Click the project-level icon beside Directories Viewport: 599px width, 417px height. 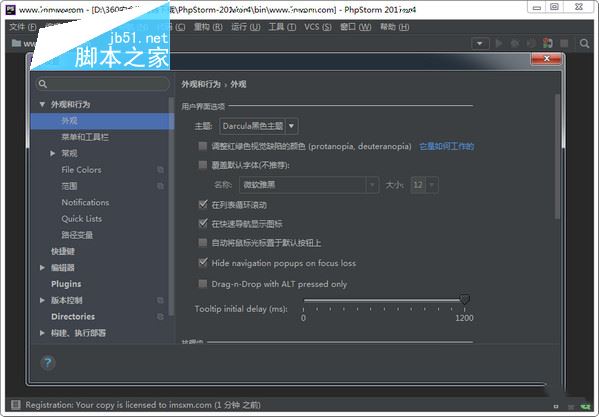pos(160,317)
